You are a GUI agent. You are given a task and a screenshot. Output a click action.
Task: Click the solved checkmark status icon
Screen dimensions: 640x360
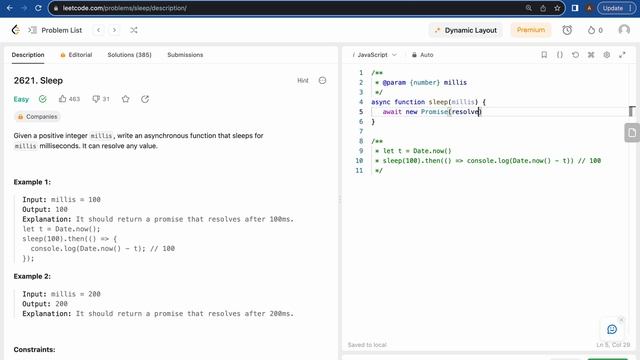click(42, 99)
